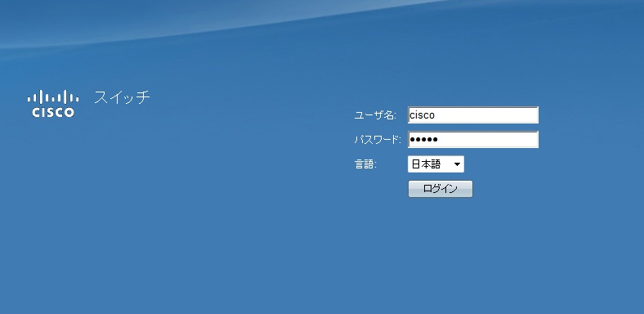The height and width of the screenshot is (314, 644).
Task: Open the 言語 dropdown showing 日本語
Action: (436, 164)
